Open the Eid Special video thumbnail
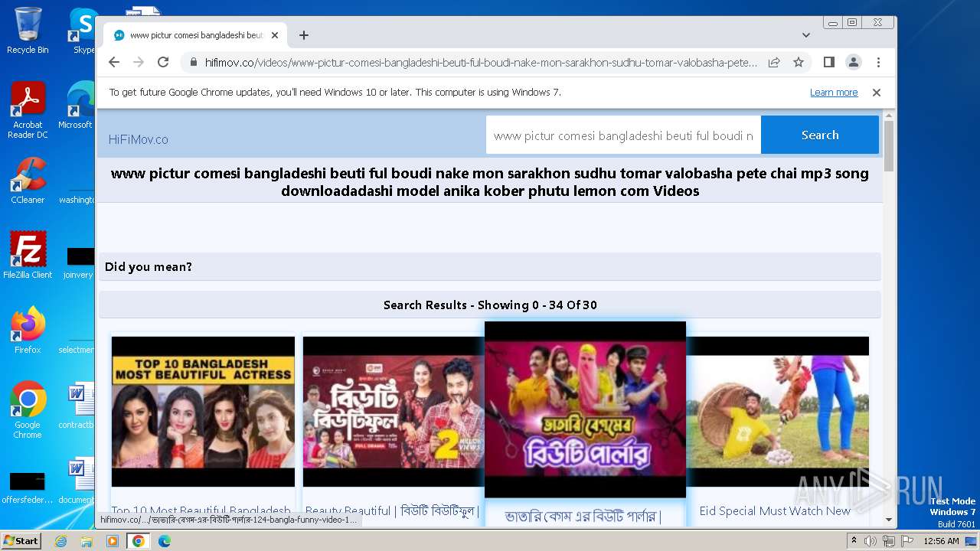Viewport: 980px width, 551px height. tap(777, 412)
